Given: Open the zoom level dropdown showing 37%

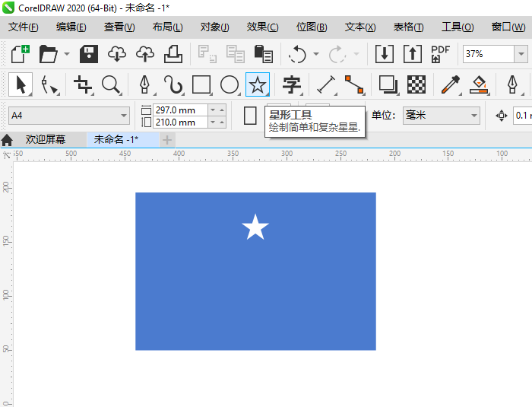Looking at the screenshot, I should click(521, 54).
